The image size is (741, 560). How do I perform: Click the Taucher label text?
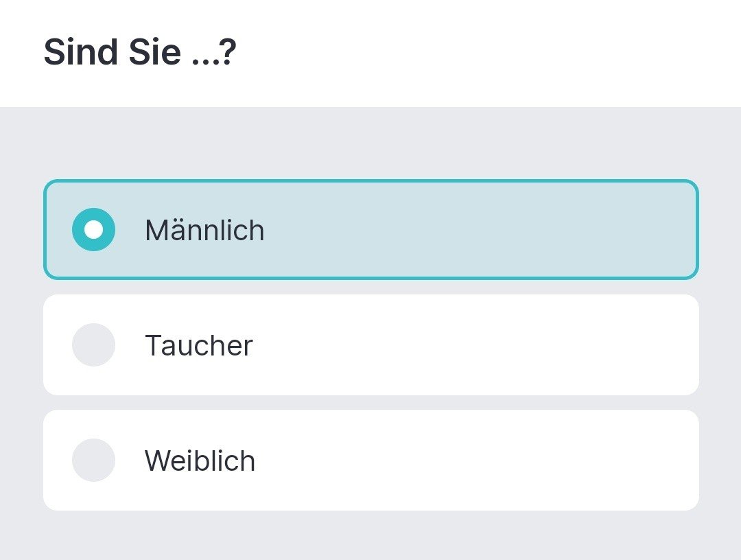pyautogui.click(x=199, y=345)
